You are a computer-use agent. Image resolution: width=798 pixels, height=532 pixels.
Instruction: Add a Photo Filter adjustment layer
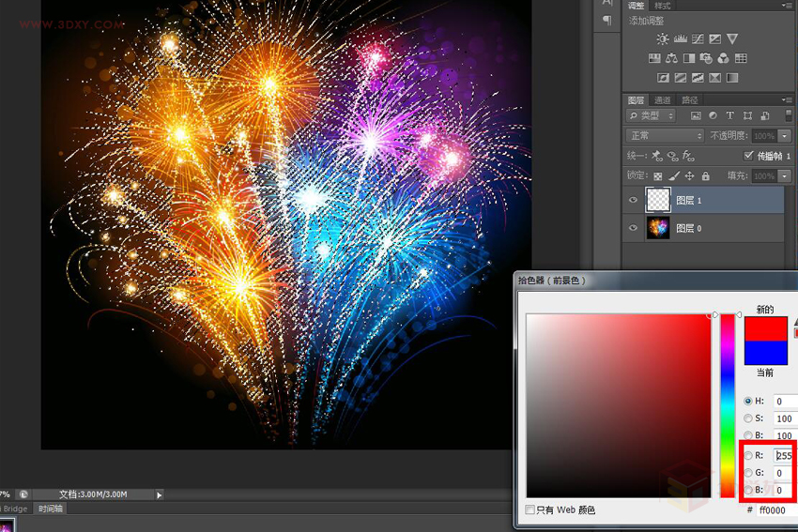coord(706,58)
